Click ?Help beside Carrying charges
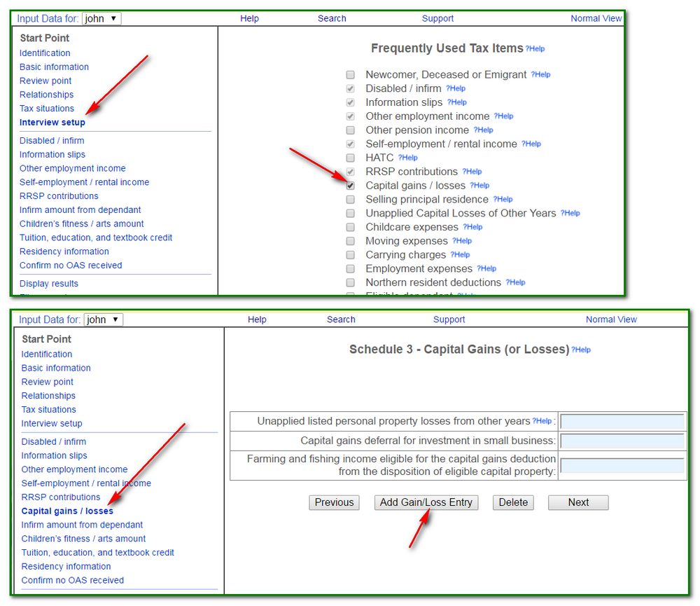700x606 pixels. click(x=461, y=255)
